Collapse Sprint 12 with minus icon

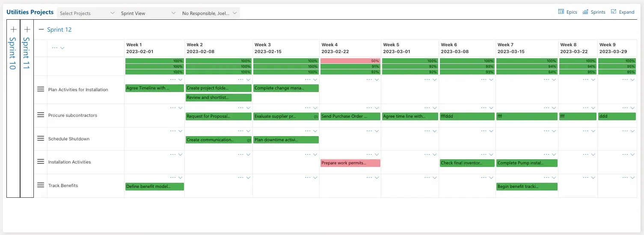(42, 30)
